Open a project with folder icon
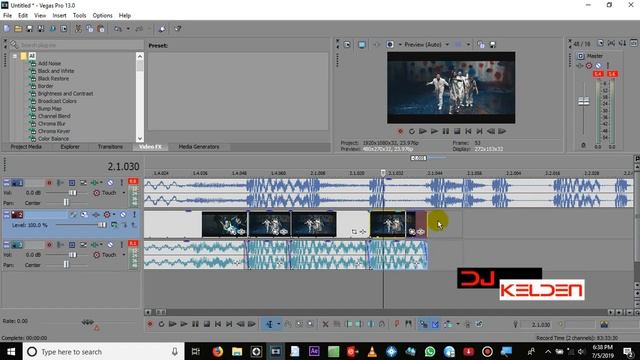This screenshot has height=360, width=640. (x=18, y=29)
